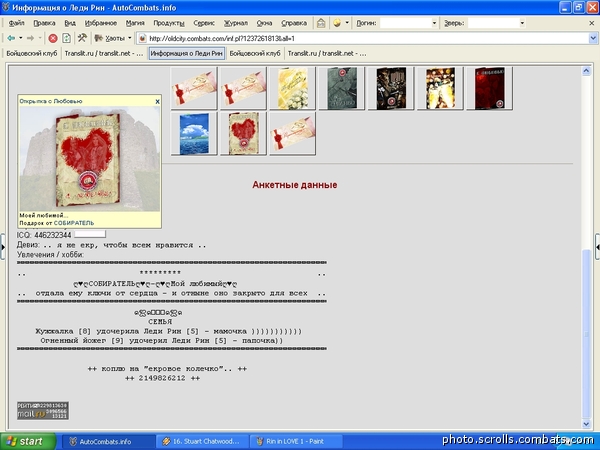Open the wedding invitation card in second row
This screenshot has height=450, width=600.
tap(293, 134)
